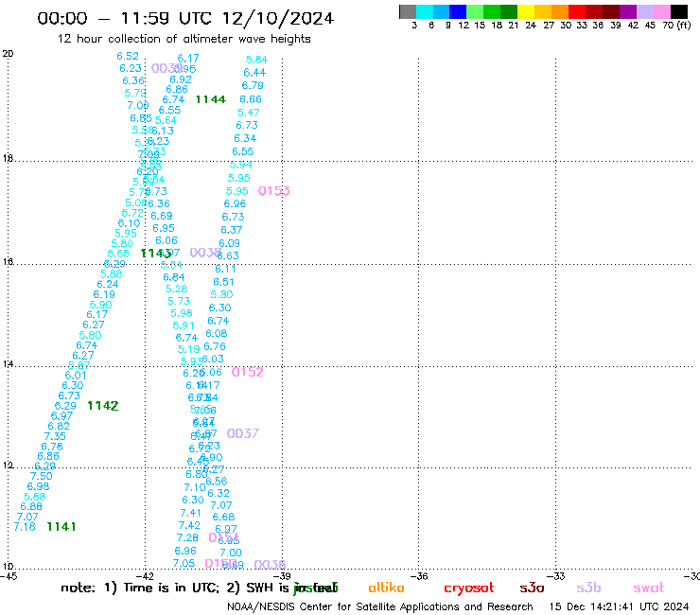Click the wave height value 6.32

pos(219,493)
